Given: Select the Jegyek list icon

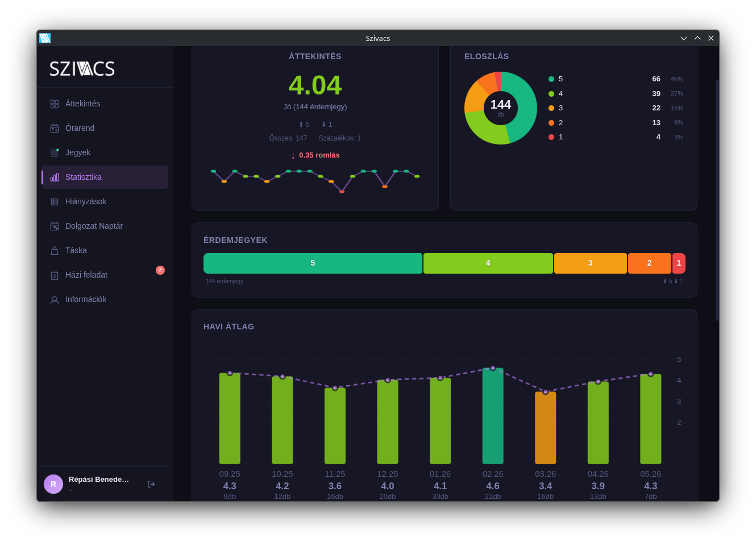Looking at the screenshot, I should tap(55, 153).
